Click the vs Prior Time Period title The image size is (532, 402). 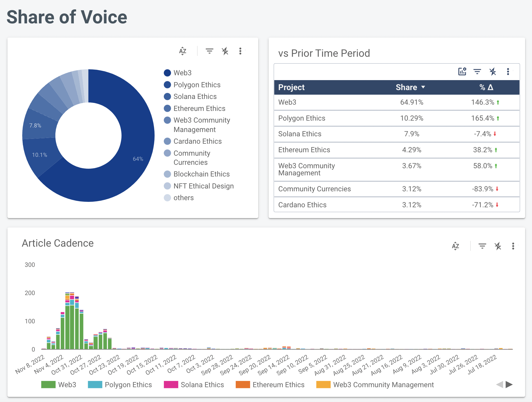pos(324,53)
